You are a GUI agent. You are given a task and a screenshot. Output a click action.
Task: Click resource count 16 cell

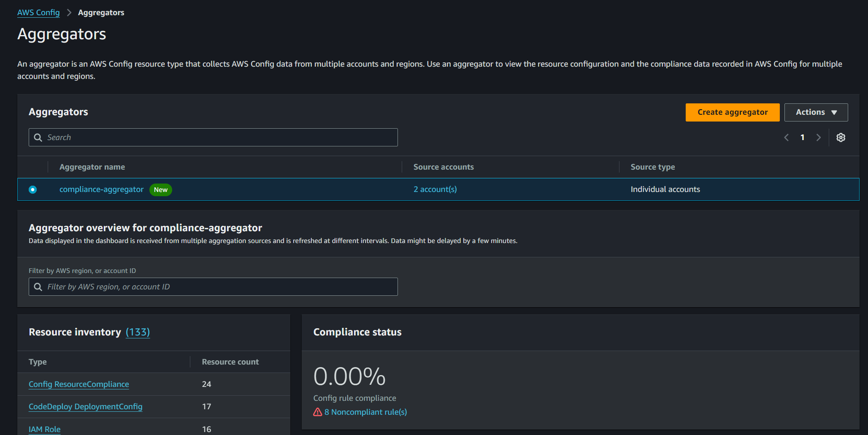tap(206, 429)
